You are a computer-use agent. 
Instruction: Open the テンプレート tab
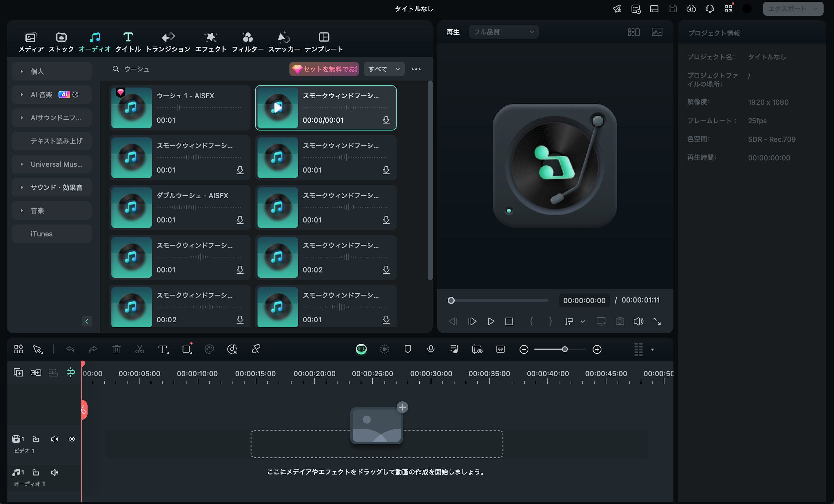(x=324, y=42)
